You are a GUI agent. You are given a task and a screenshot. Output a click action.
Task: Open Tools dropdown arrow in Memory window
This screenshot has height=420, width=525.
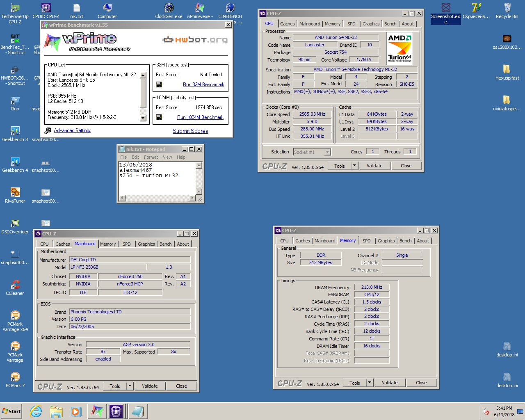[x=370, y=383]
